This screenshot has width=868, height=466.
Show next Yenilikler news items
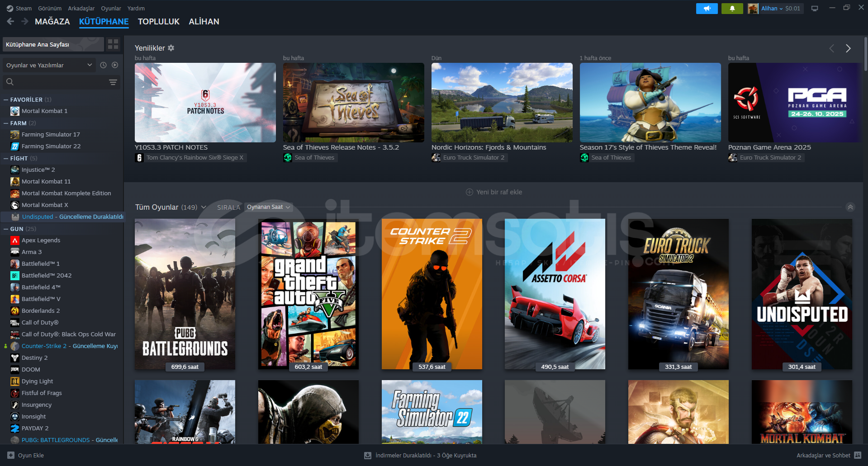tap(848, 48)
